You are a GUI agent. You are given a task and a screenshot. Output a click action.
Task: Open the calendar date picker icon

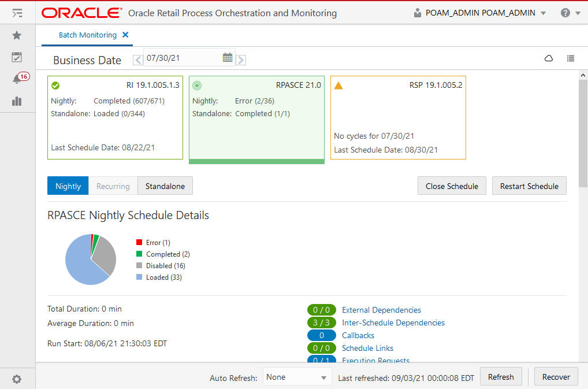(227, 57)
